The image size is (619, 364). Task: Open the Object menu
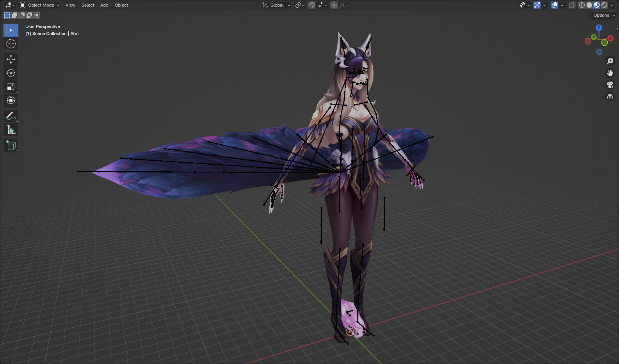(121, 5)
